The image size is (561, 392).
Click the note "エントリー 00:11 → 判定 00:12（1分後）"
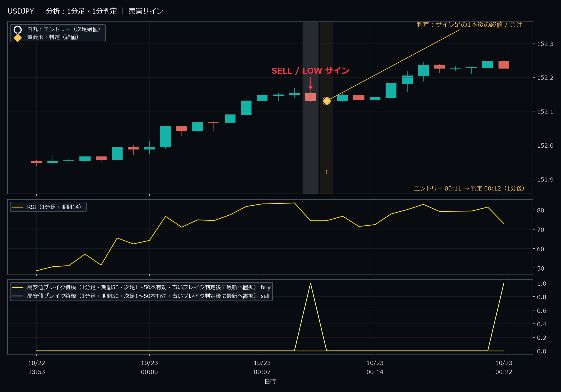pyautogui.click(x=469, y=188)
